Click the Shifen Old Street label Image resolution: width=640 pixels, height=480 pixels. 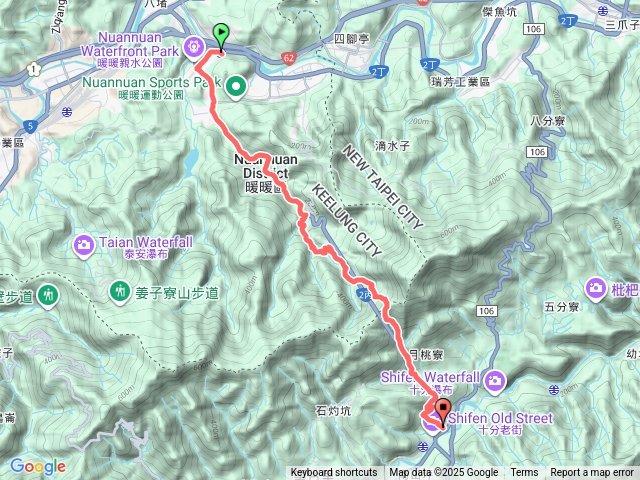coord(500,419)
